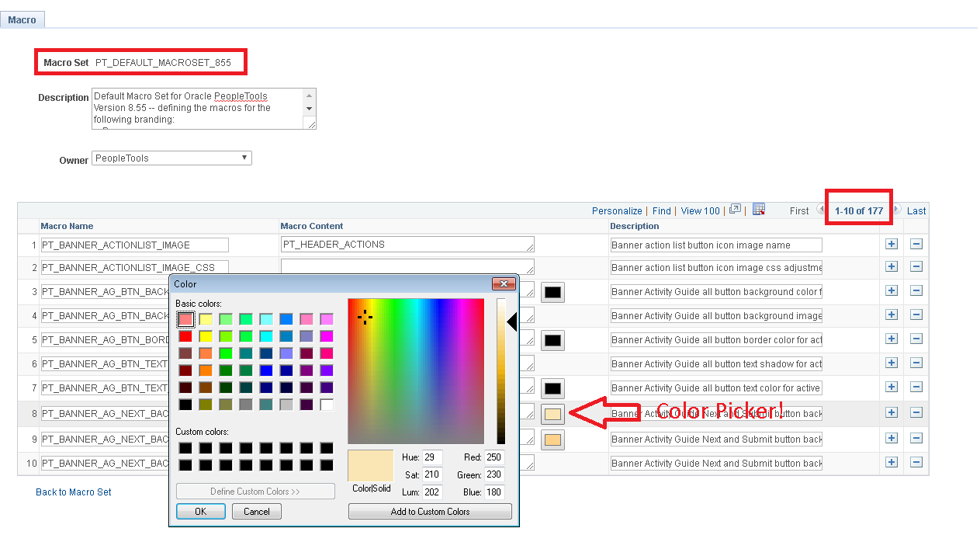Click Add to Custom Colors
This screenshot has width=980, height=549.
pyautogui.click(x=430, y=511)
